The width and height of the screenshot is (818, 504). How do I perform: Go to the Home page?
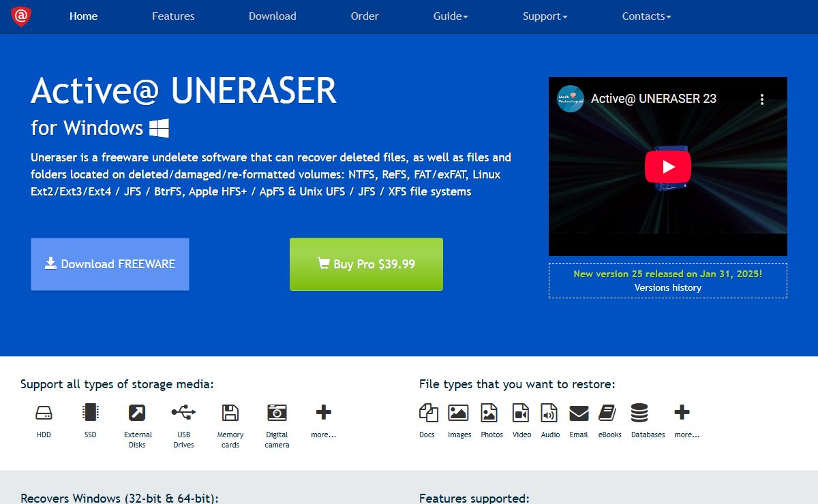83,16
